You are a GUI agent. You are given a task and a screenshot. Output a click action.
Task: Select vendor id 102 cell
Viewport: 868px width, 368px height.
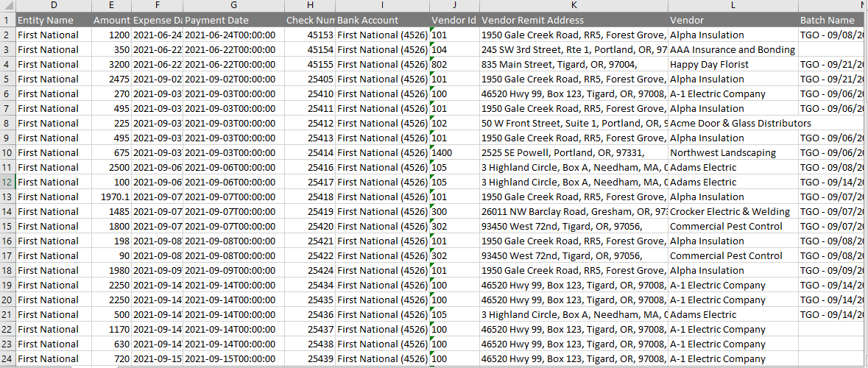tap(455, 123)
